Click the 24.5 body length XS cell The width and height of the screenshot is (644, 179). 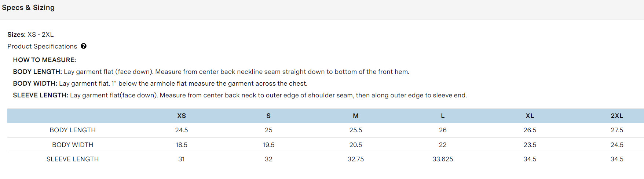click(x=182, y=130)
